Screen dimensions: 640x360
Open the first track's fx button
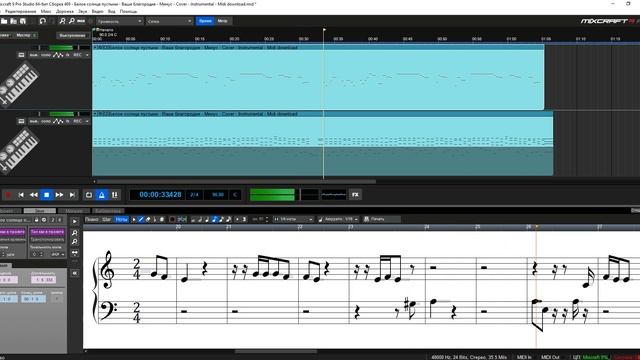(x=68, y=55)
